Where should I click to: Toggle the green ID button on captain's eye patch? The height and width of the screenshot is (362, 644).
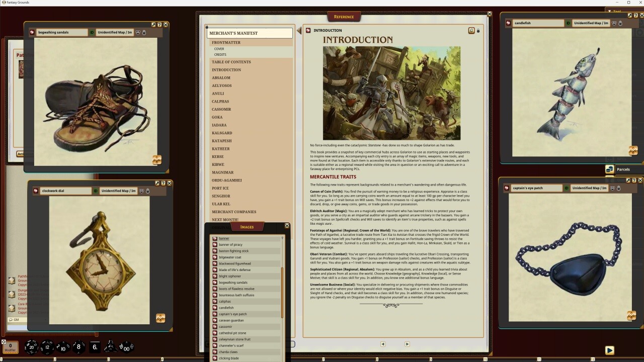pyautogui.click(x=567, y=188)
